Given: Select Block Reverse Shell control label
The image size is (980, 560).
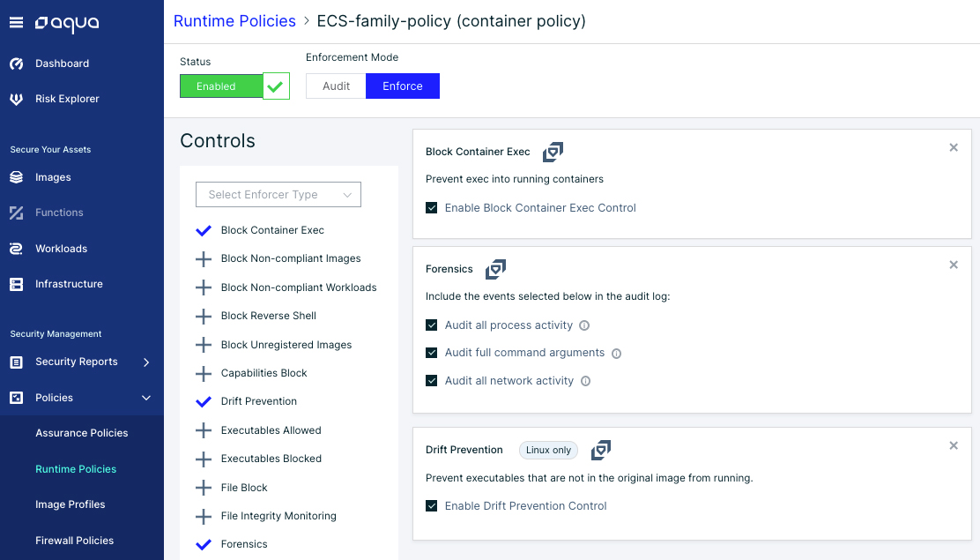Looking at the screenshot, I should [x=268, y=316].
